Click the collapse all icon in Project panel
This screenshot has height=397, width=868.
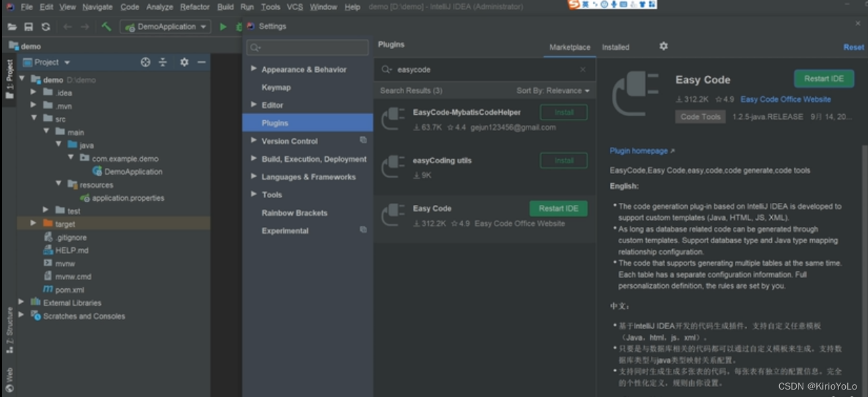click(x=163, y=62)
